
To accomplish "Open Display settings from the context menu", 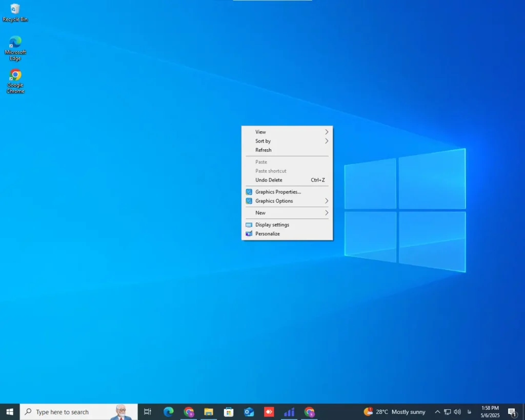I will coord(287,225).
